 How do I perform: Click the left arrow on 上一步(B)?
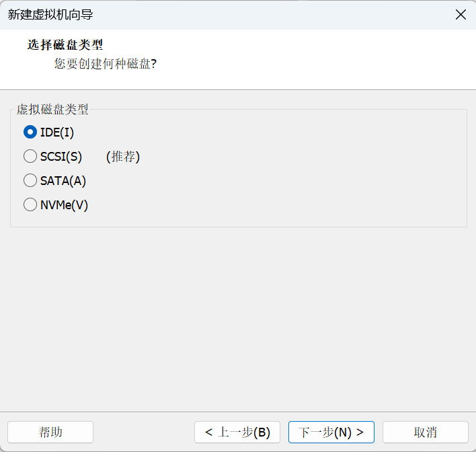coord(208,432)
